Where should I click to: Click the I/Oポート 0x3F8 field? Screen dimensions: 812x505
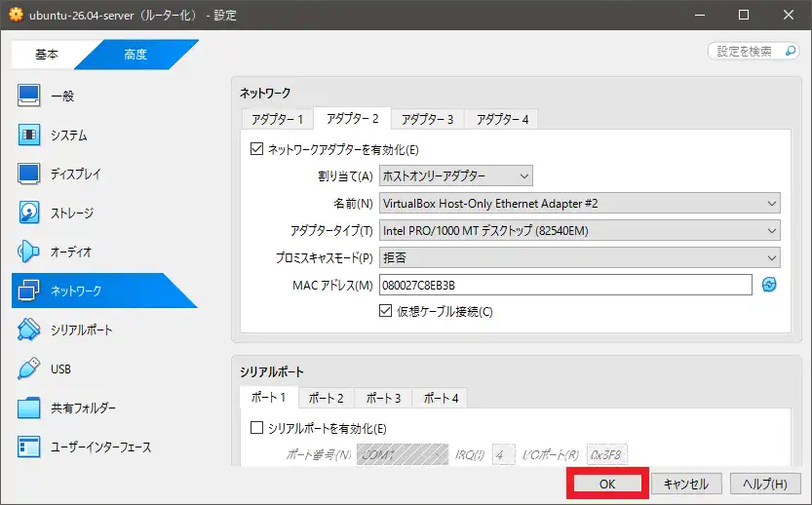click(x=606, y=454)
